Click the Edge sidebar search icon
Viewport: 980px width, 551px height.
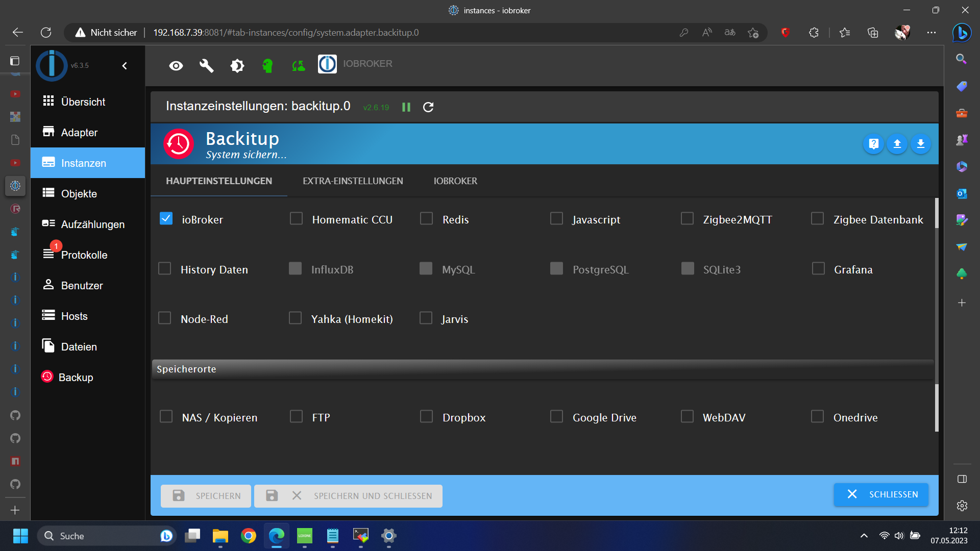(962, 59)
